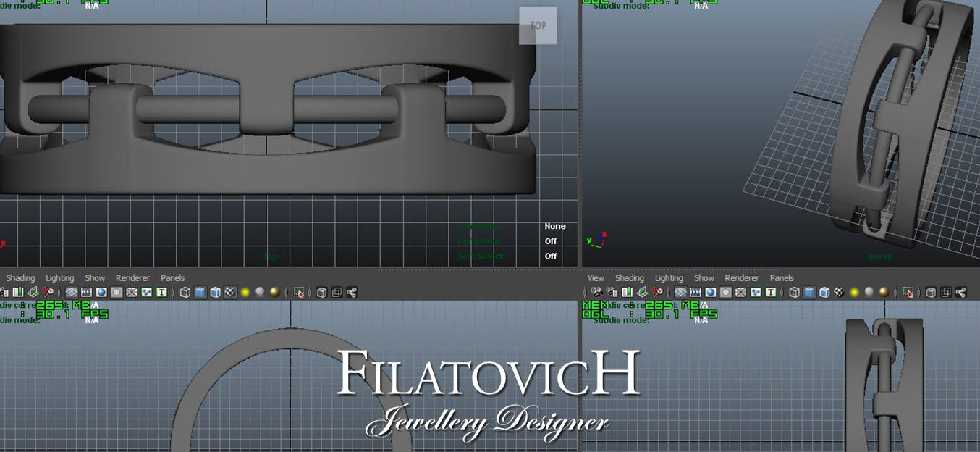Enable Safe Action in right viewport toolbar
This screenshot has height=452, width=980.
point(756,292)
